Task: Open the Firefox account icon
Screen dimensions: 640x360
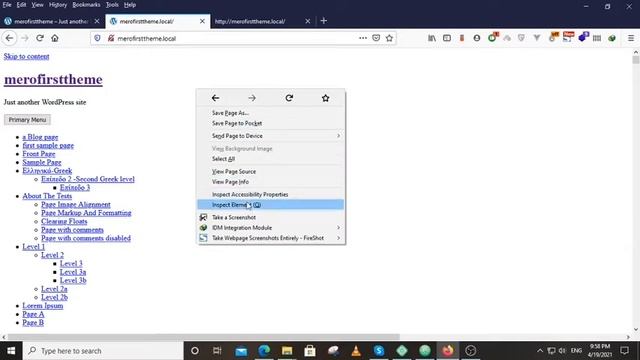Action: (477, 38)
